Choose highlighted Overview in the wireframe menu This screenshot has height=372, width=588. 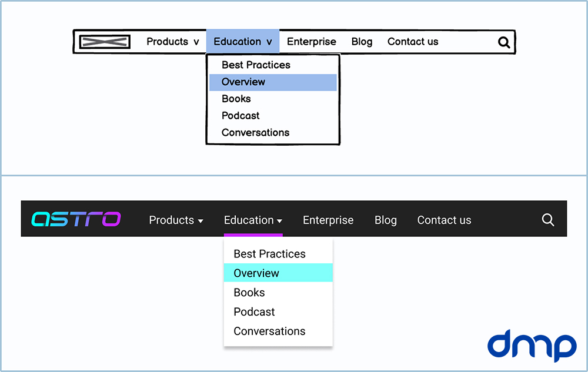click(243, 82)
